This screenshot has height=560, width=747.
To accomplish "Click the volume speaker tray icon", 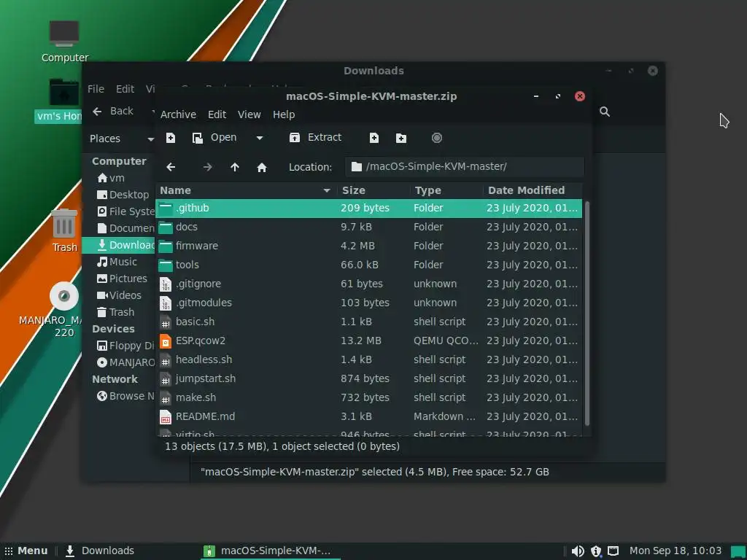I will tap(578, 551).
